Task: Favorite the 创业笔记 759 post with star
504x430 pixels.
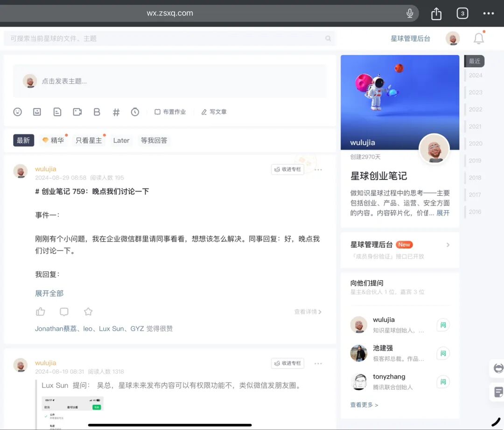Action: pos(88,312)
